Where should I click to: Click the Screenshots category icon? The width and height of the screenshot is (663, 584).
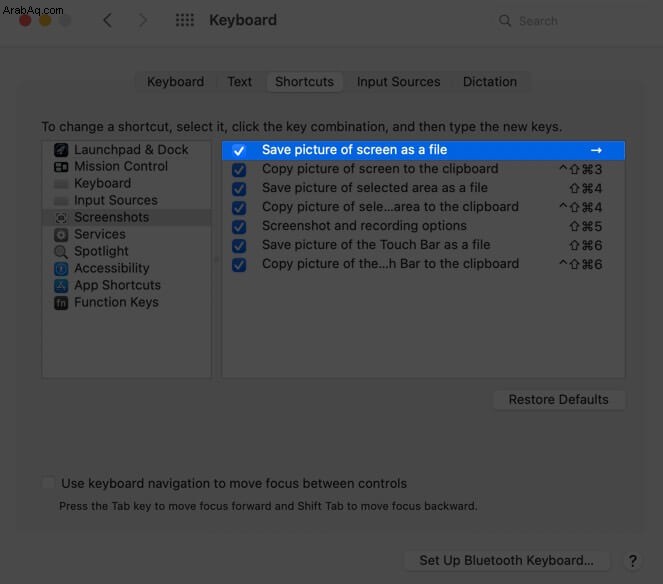[61, 217]
